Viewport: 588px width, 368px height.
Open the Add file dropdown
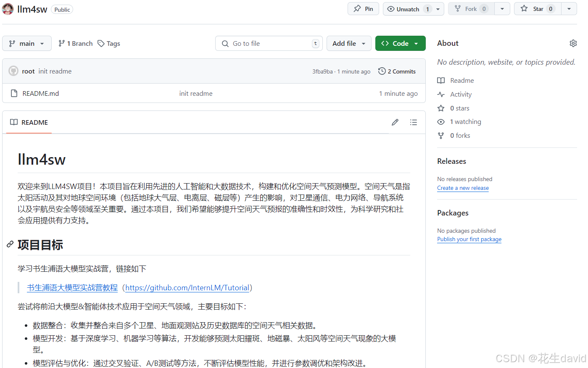point(349,43)
